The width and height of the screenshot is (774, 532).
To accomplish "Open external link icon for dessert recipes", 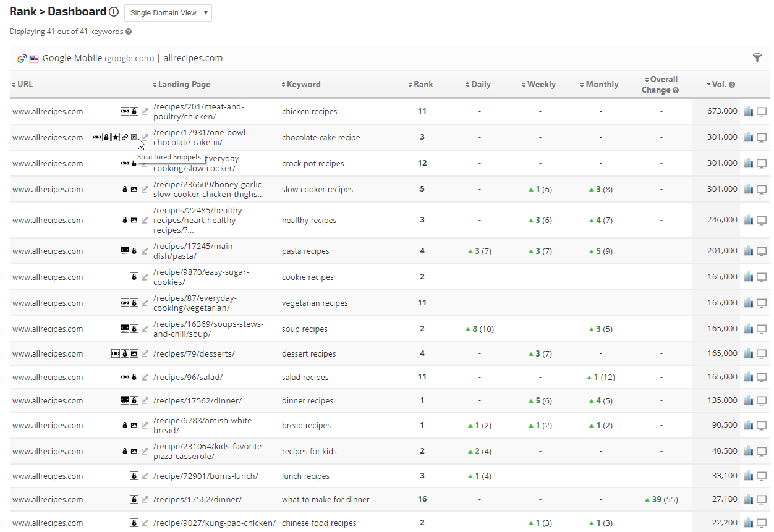I will pos(145,354).
